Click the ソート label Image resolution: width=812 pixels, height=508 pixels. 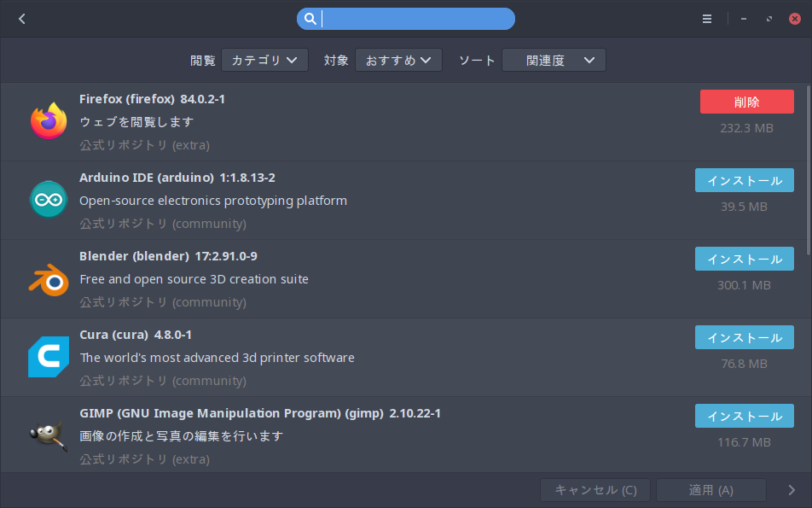pyautogui.click(x=477, y=61)
